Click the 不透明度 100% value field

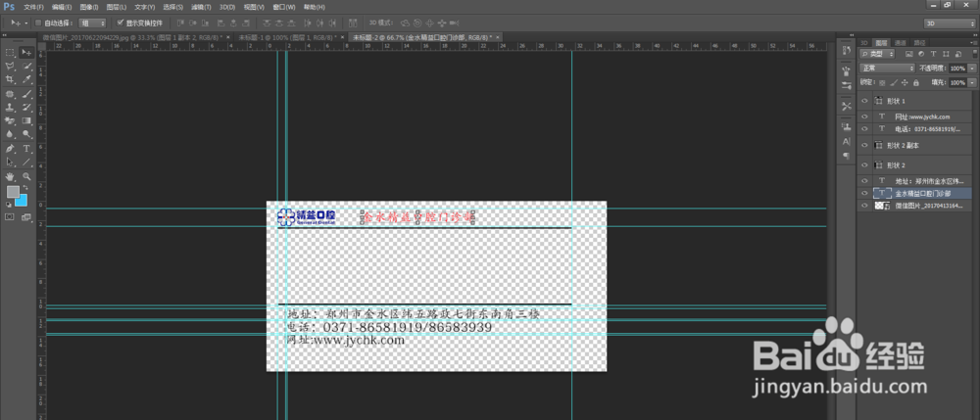click(x=957, y=68)
